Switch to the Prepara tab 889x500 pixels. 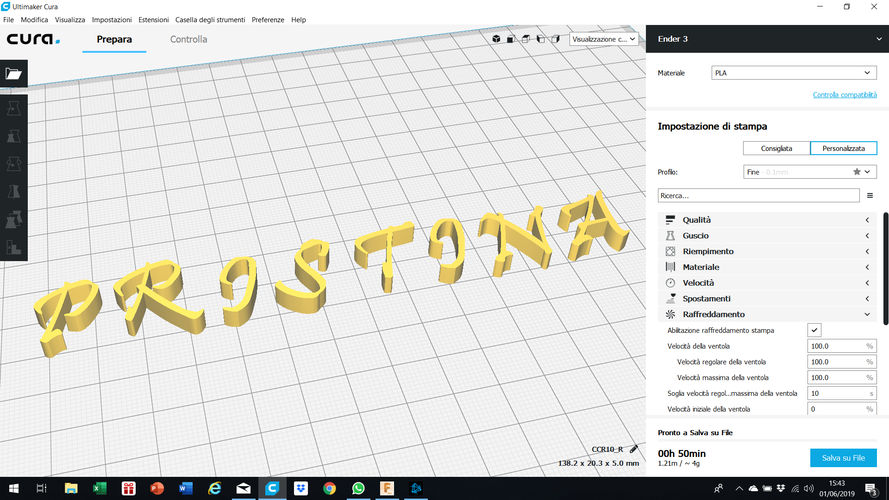tap(114, 39)
